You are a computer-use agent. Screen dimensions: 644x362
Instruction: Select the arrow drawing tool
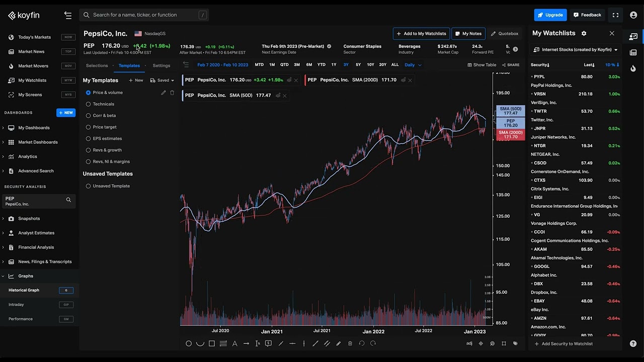[246, 343]
